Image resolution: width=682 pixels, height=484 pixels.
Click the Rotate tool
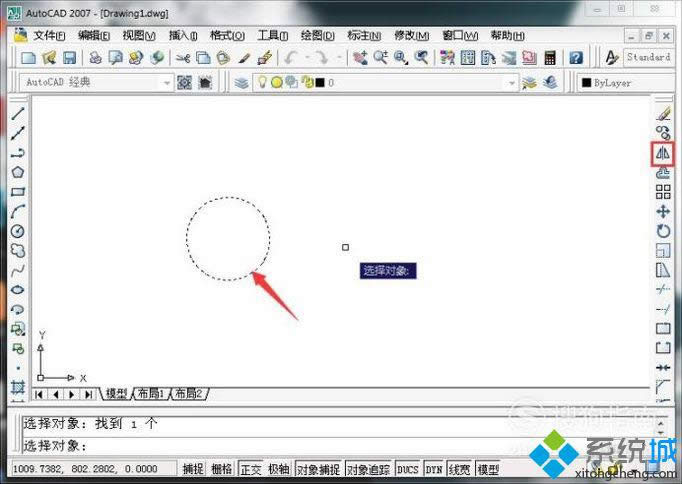pos(663,231)
